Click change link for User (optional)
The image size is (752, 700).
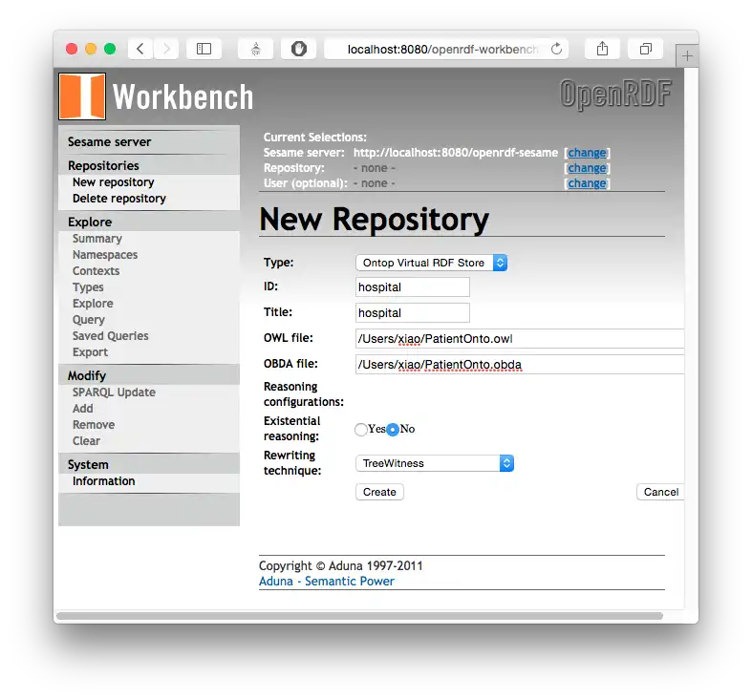(587, 183)
